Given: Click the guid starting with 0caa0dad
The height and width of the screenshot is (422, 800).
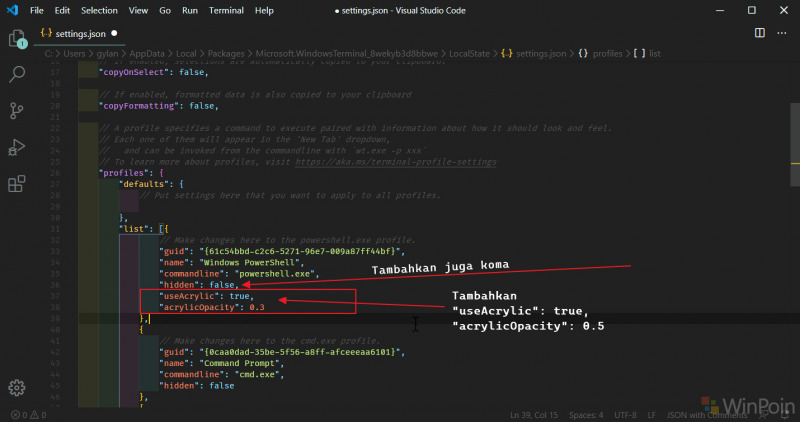Looking at the screenshot, I should pyautogui.click(x=300, y=352).
